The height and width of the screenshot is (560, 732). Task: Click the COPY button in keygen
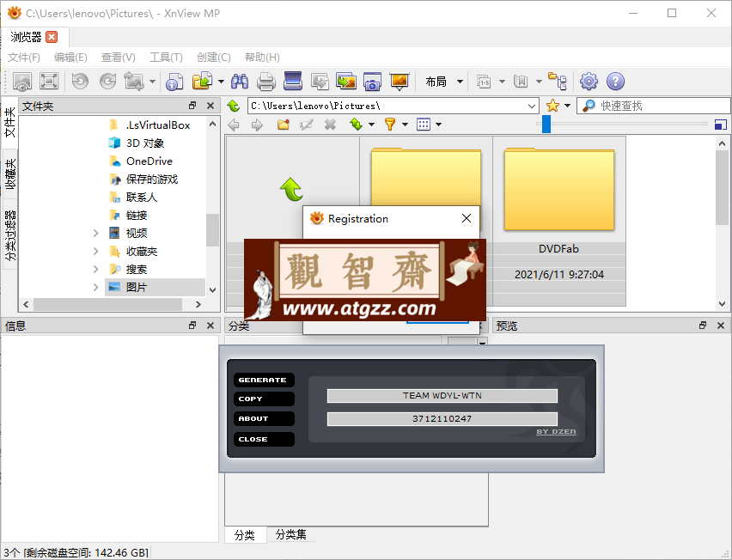point(264,399)
